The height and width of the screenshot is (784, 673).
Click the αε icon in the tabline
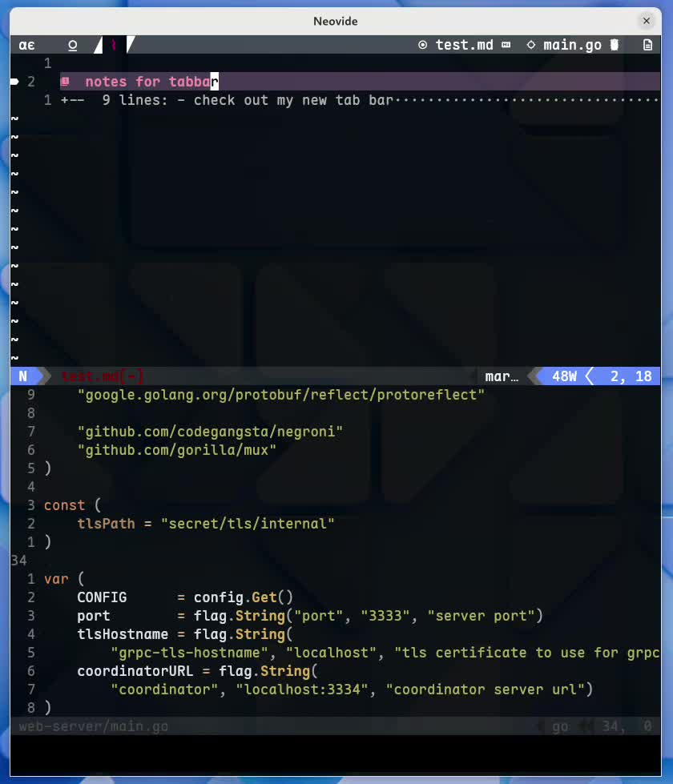pyautogui.click(x=26, y=45)
